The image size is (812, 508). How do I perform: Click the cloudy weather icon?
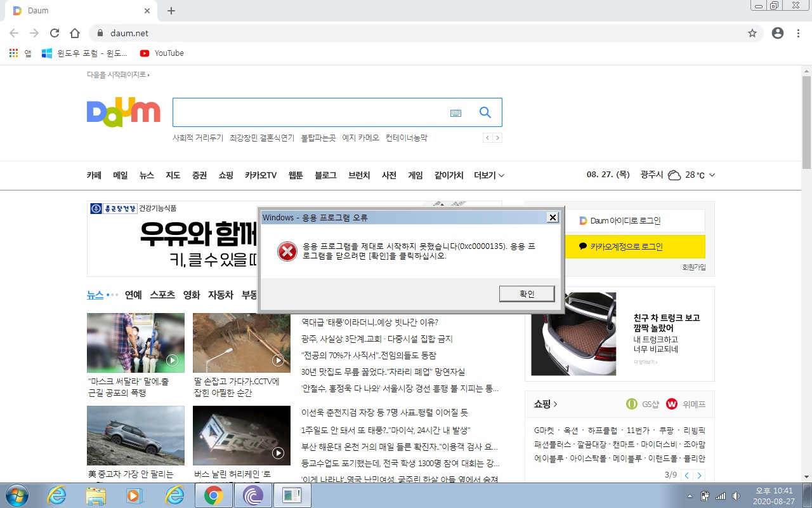(674, 175)
